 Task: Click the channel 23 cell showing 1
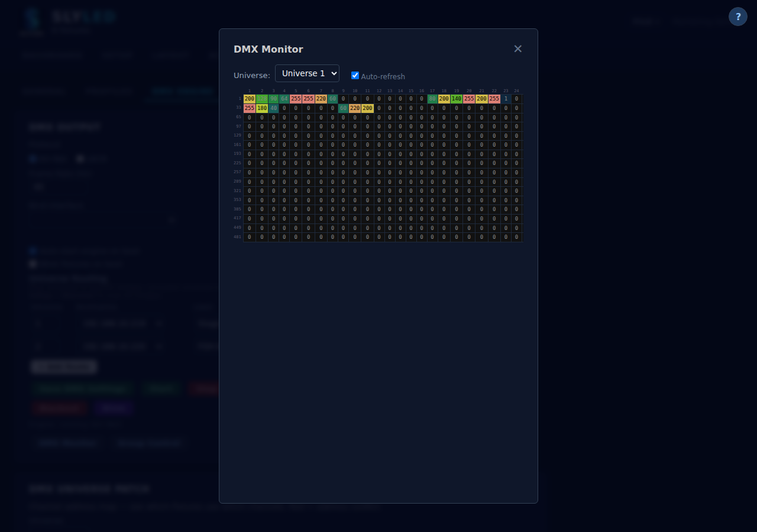tap(506, 99)
